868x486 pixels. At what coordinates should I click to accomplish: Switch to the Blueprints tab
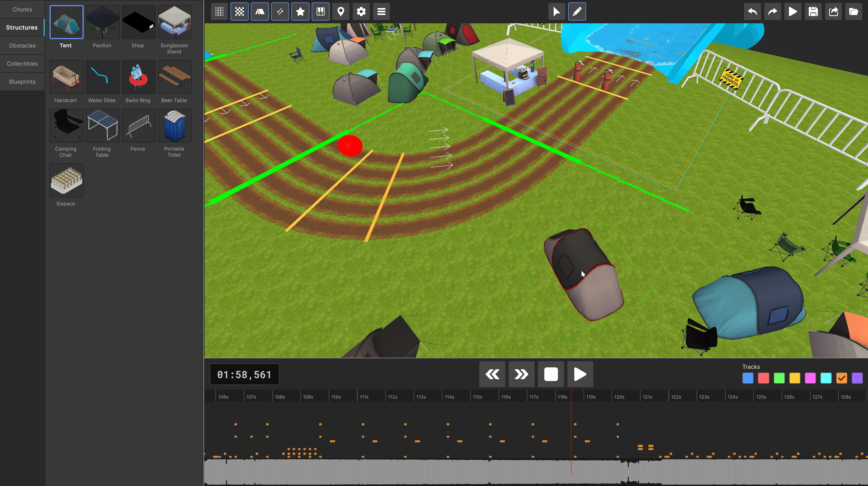(x=22, y=82)
